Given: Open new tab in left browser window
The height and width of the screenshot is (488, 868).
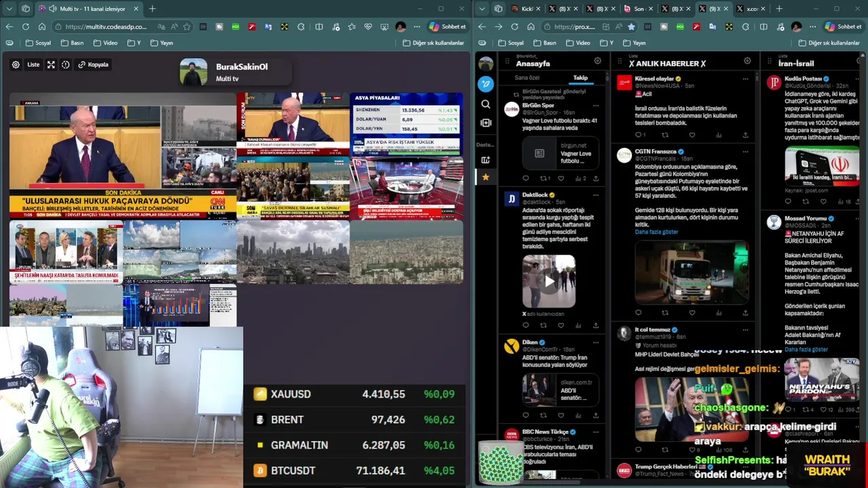Looking at the screenshot, I should [152, 9].
